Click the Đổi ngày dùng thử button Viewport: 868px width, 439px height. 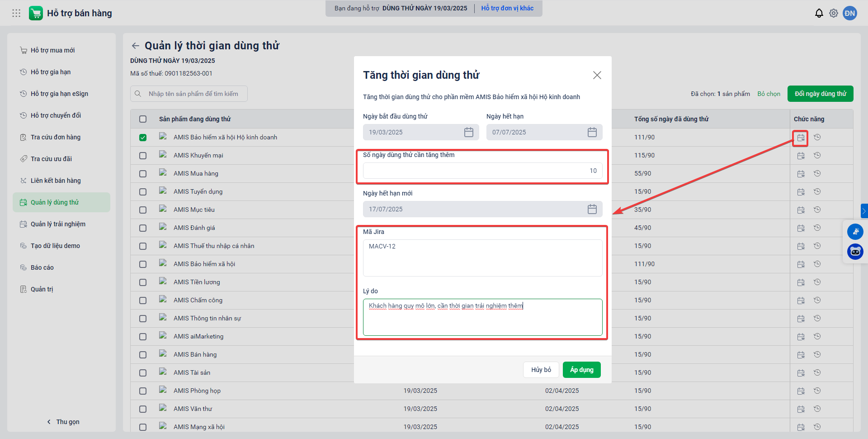(820, 94)
